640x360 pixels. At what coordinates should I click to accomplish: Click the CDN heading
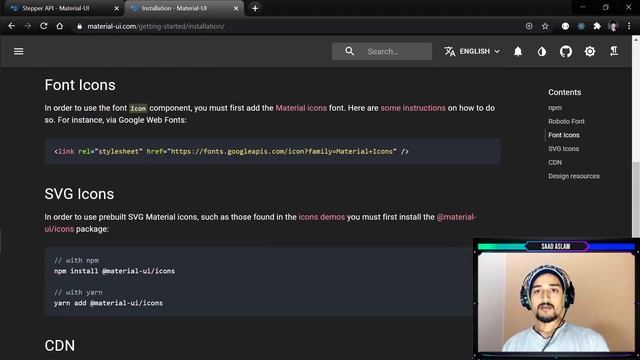[60, 345]
